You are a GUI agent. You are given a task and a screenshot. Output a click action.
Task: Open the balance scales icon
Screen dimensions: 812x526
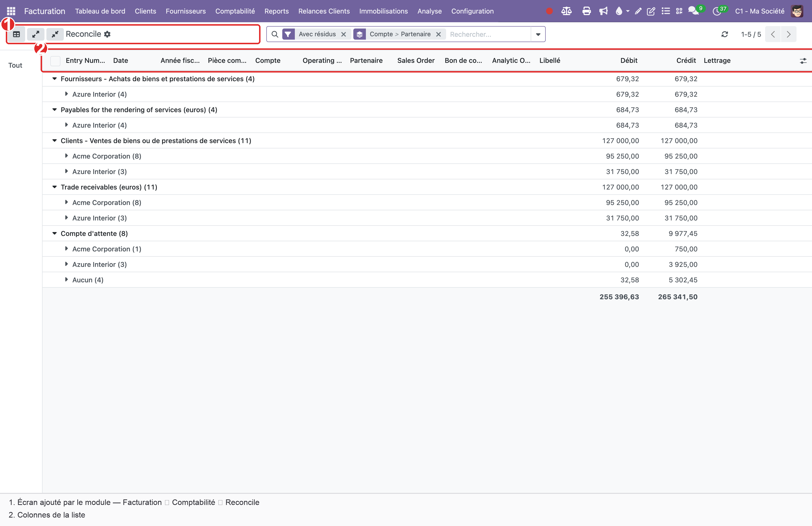coord(566,11)
